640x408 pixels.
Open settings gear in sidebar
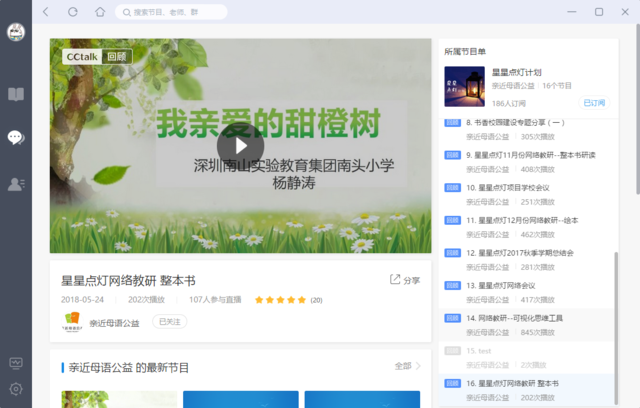(16, 389)
